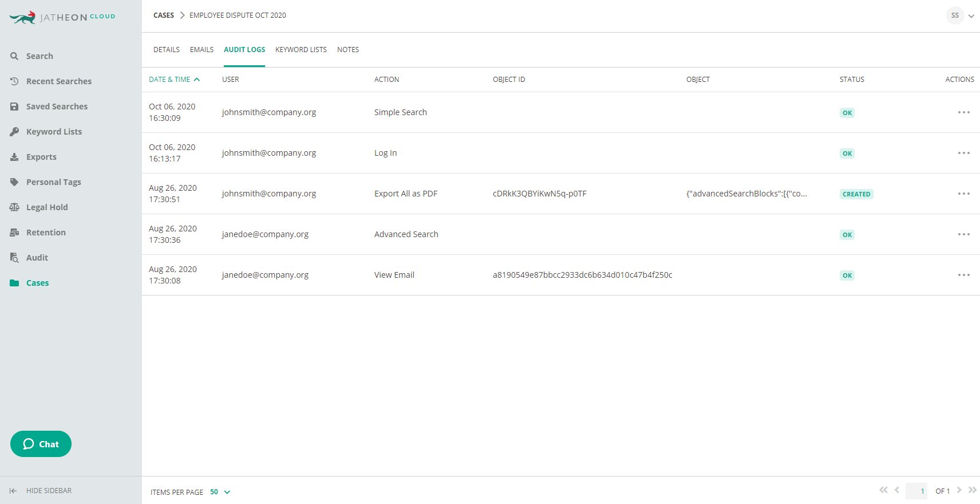The image size is (980, 504).
Task: Click the Cases folder icon
Action: [14, 283]
